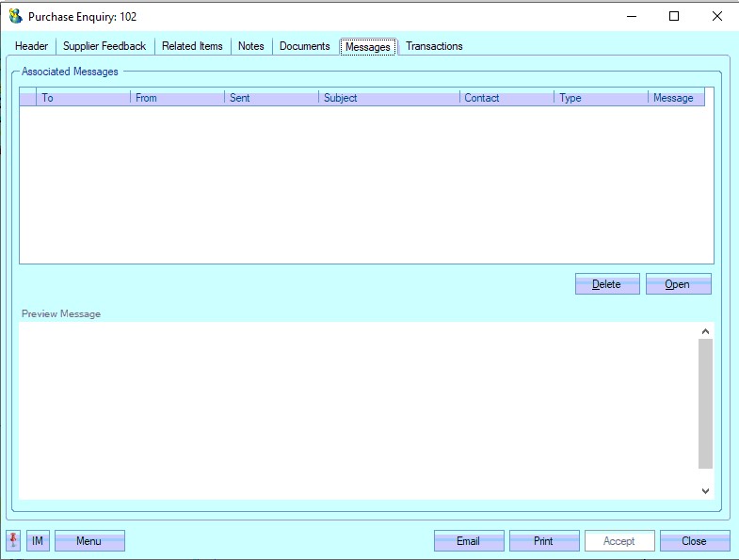Click the preview scrollbar up arrow
This screenshot has height=560, width=739.
pyautogui.click(x=705, y=331)
